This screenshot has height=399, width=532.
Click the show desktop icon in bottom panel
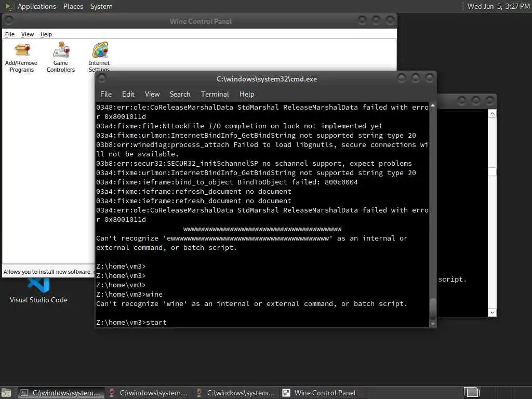tap(6, 393)
